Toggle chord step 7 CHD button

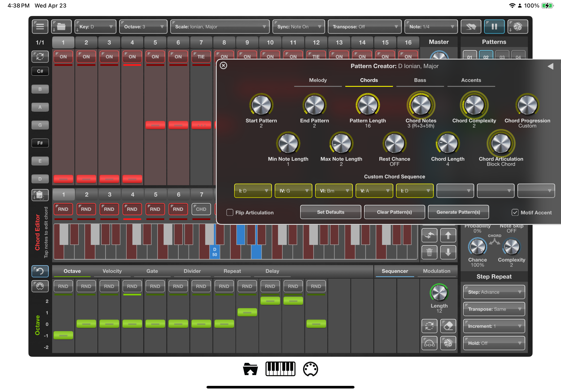pyautogui.click(x=201, y=209)
